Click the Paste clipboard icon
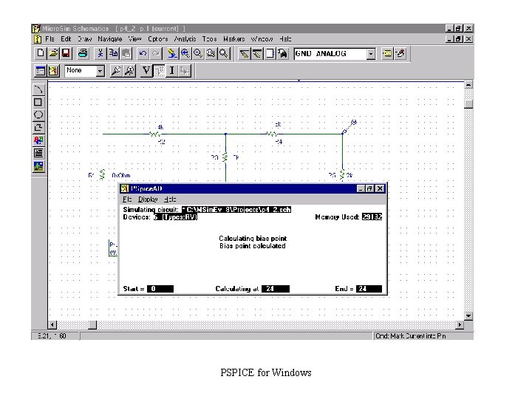The height and width of the screenshot is (399, 532). coord(126,53)
